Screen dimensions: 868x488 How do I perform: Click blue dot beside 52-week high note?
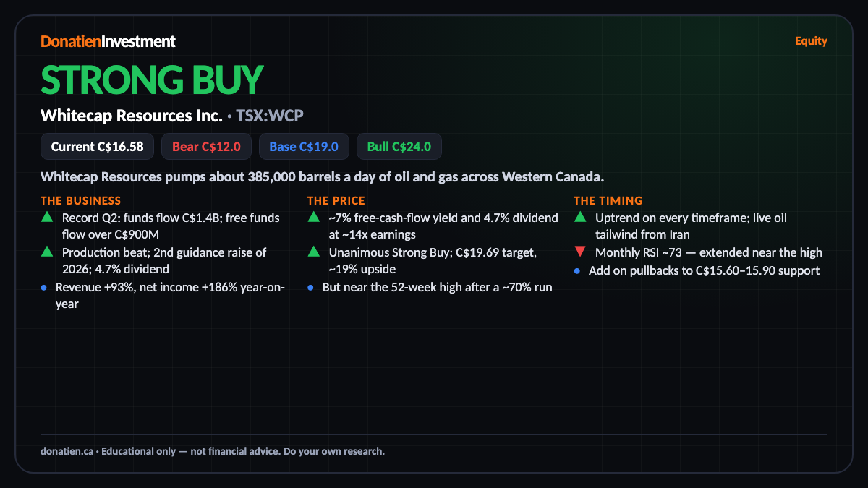(x=310, y=287)
